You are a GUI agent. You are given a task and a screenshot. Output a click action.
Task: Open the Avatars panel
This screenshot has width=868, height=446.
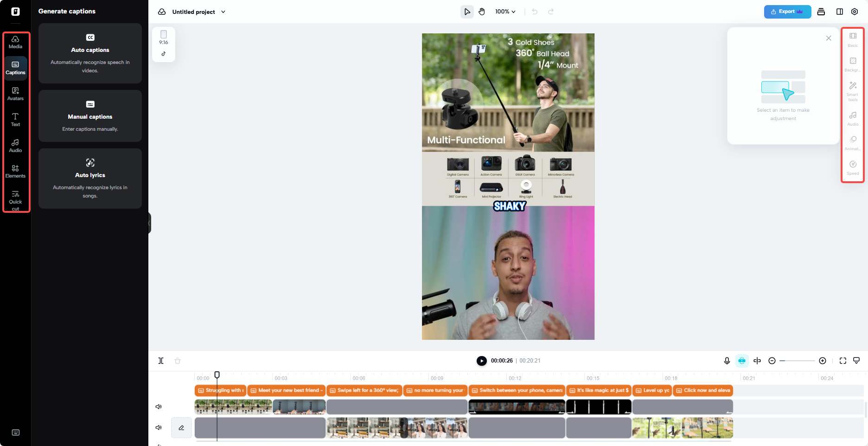coord(15,94)
